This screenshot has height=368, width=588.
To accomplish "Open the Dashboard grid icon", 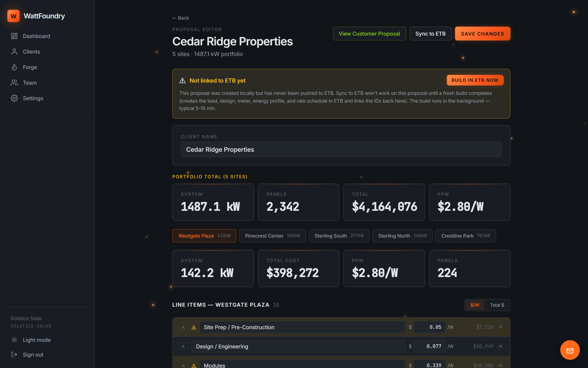I will [x=14, y=36].
